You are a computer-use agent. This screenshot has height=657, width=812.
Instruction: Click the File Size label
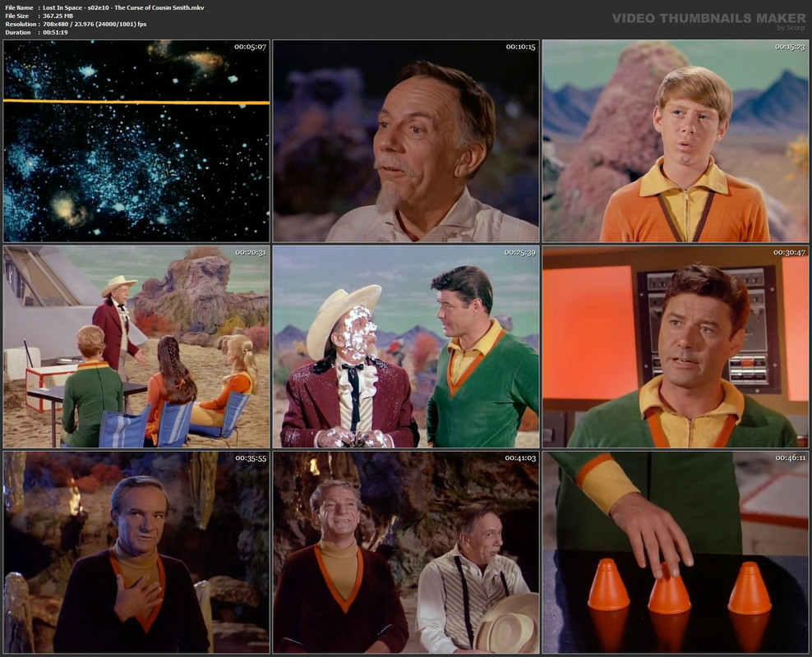pos(17,16)
